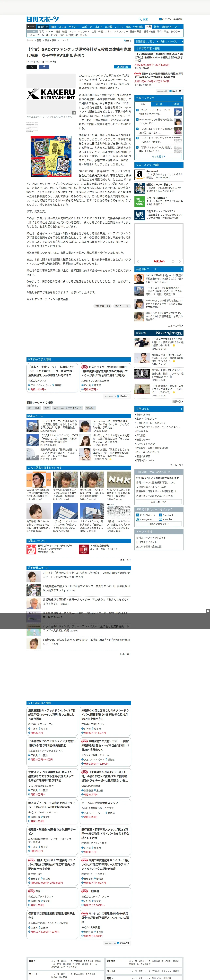The height and width of the screenshot is (980, 210).
Task: Open コラム一覧 list link
Action: tap(176, 465)
